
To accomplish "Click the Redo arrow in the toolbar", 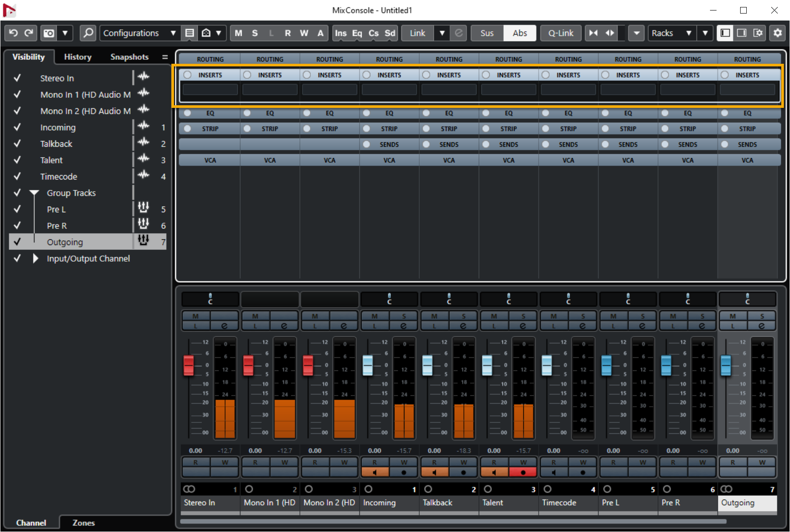I will point(29,33).
